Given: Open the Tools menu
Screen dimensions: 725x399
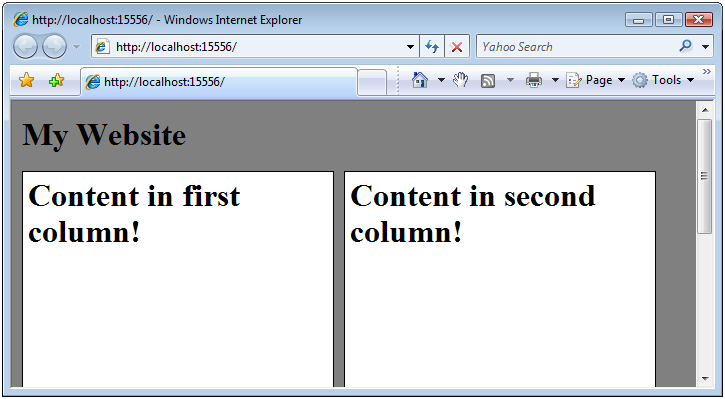Looking at the screenshot, I should click(x=663, y=80).
